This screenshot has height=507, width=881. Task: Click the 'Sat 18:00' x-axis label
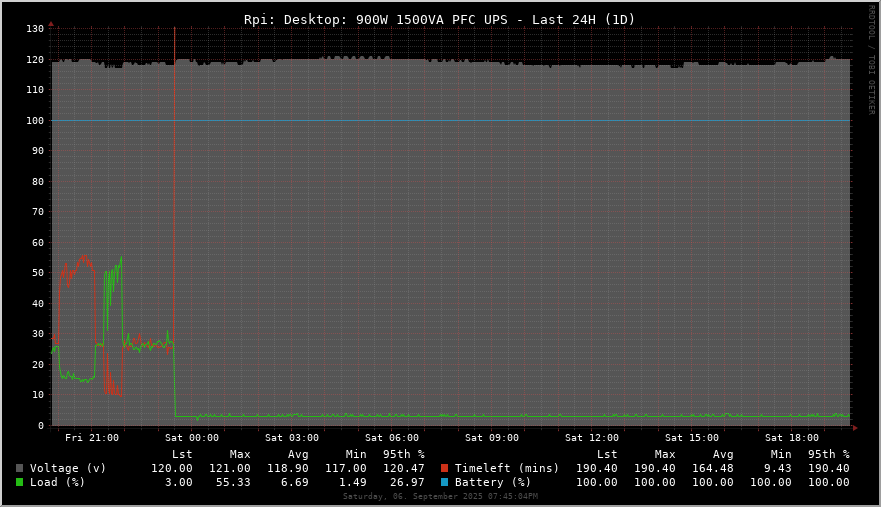[792, 438]
